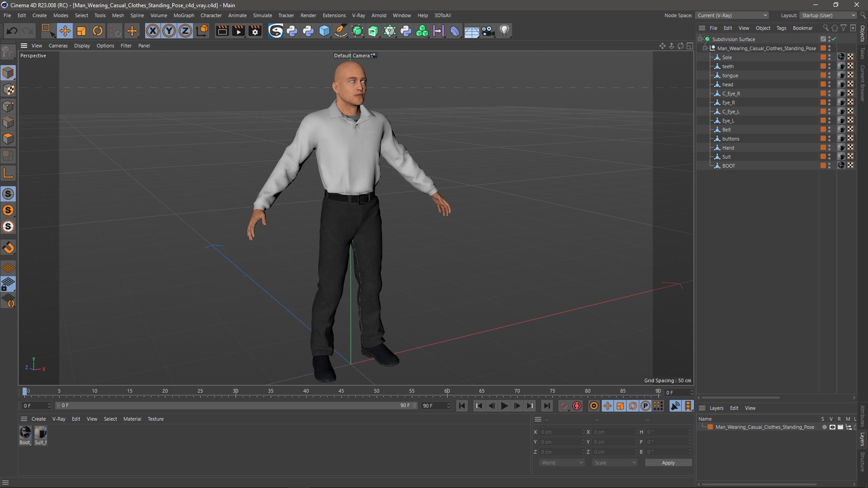The height and width of the screenshot is (488, 868).
Task: Open the Simulate menu
Action: click(262, 15)
